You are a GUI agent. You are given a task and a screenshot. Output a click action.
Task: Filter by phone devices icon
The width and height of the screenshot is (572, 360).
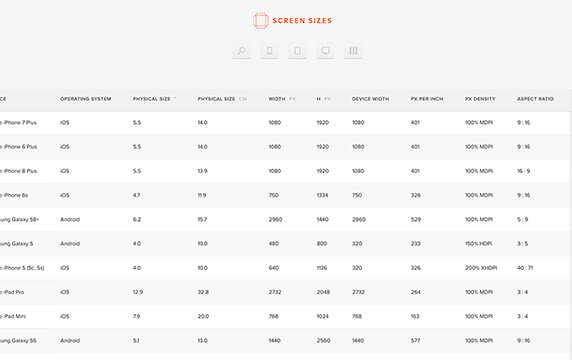pyautogui.click(x=270, y=51)
